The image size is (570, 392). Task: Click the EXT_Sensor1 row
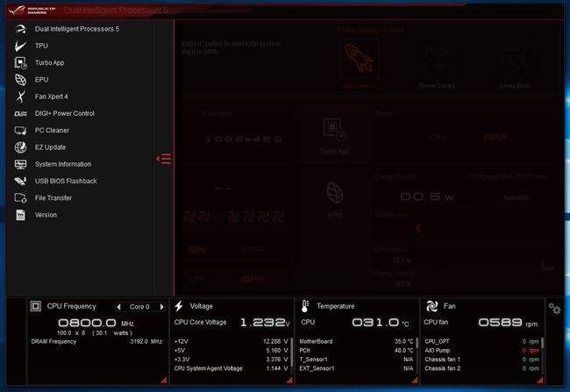coord(356,368)
